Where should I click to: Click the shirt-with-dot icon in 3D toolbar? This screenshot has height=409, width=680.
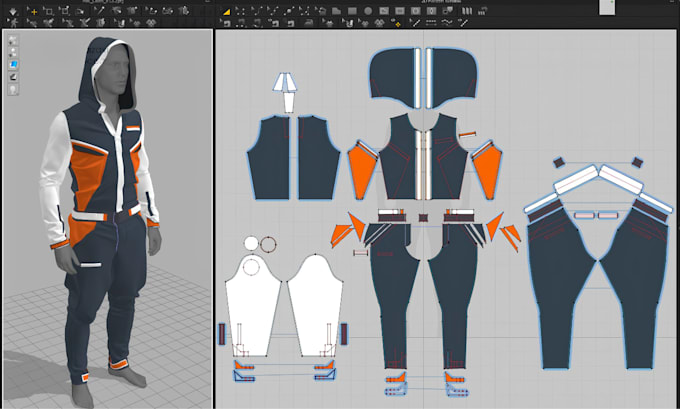coord(131,11)
